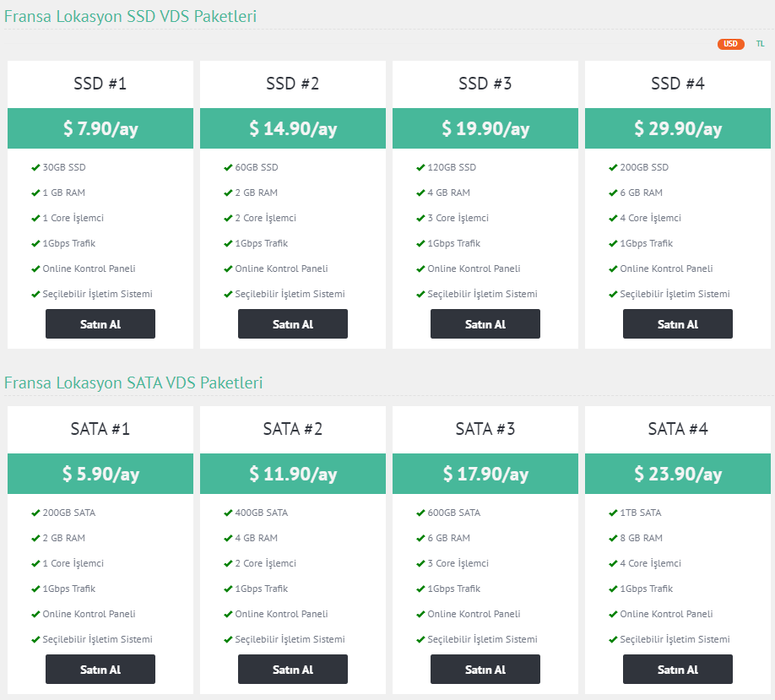
Task: Purchase the SSD #4 plan
Action: pyautogui.click(x=678, y=323)
